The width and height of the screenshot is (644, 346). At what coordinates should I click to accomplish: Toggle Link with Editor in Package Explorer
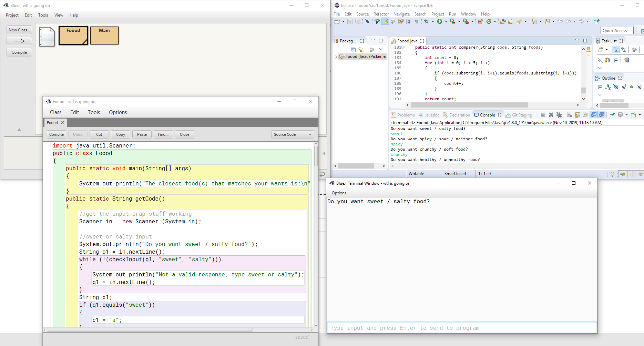click(x=361, y=50)
